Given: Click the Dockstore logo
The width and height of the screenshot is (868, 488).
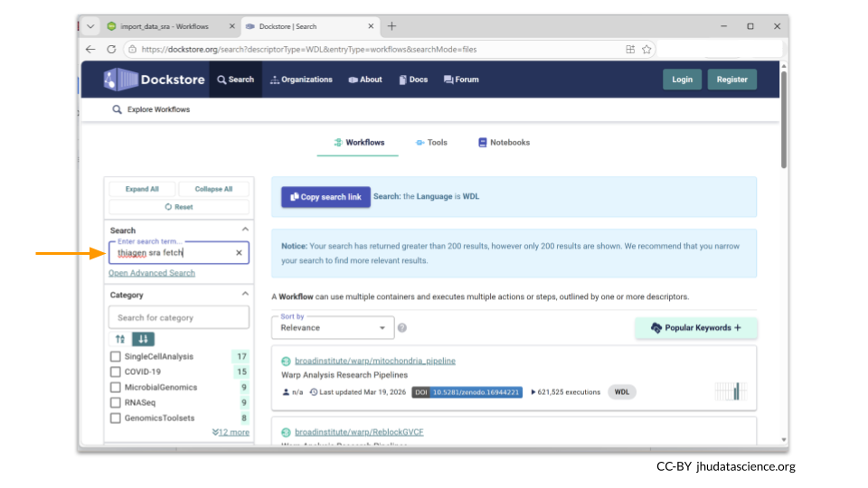Looking at the screenshot, I should (154, 80).
